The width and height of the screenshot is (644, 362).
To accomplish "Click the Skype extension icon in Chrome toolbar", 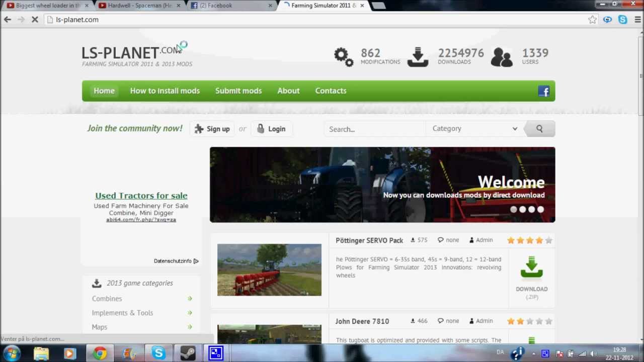I will click(623, 20).
